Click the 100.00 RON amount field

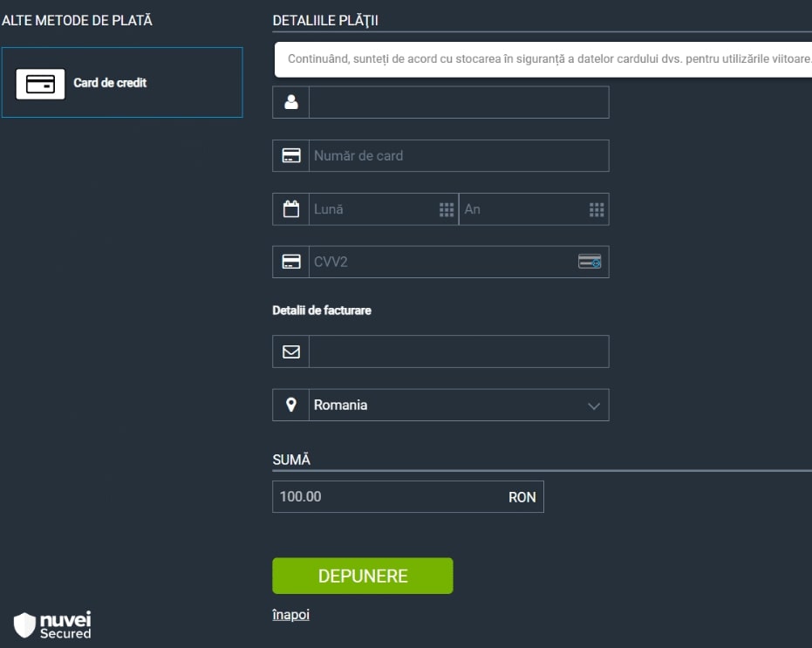pyautogui.click(x=408, y=497)
